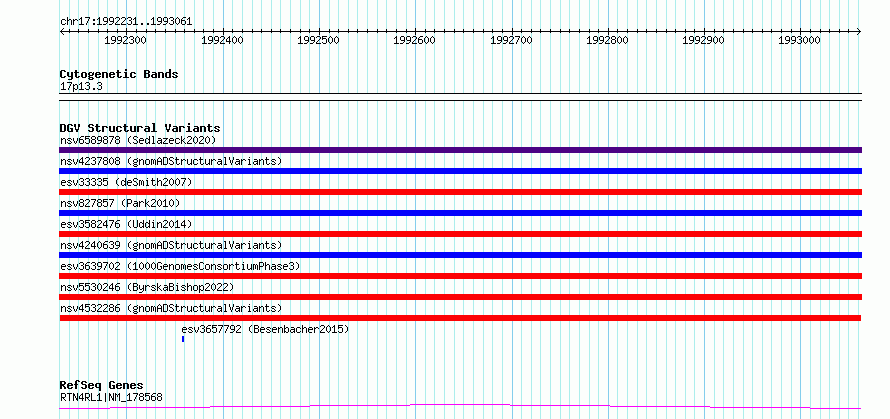This screenshot has width=890, height=419.
Task: Click the chr17:1992231..1993061 region label
Action: coord(126,22)
